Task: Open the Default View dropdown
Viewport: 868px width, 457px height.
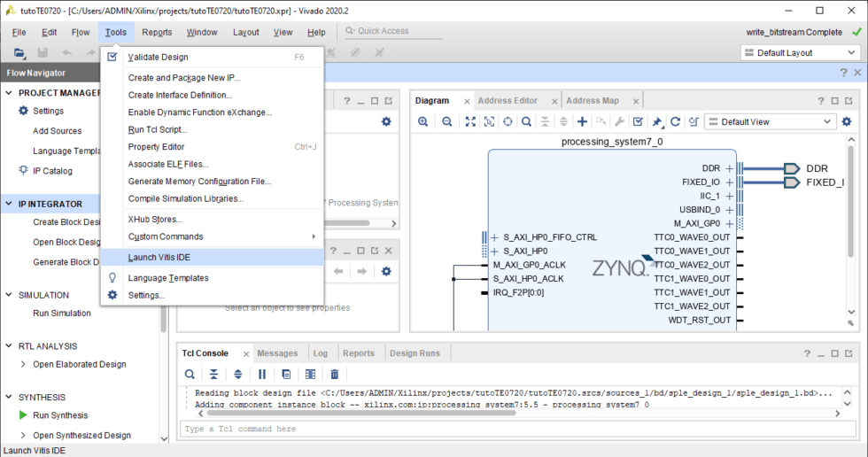Action: (x=769, y=121)
